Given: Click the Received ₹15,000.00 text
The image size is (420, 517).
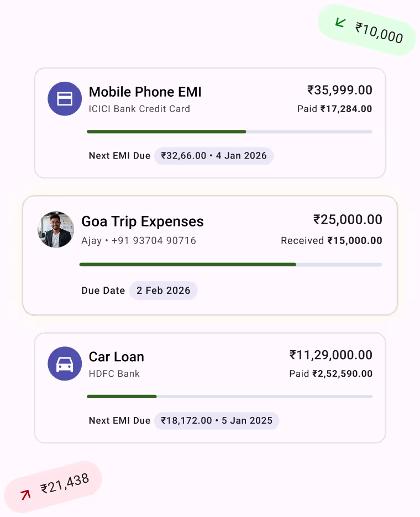Looking at the screenshot, I should tap(331, 241).
